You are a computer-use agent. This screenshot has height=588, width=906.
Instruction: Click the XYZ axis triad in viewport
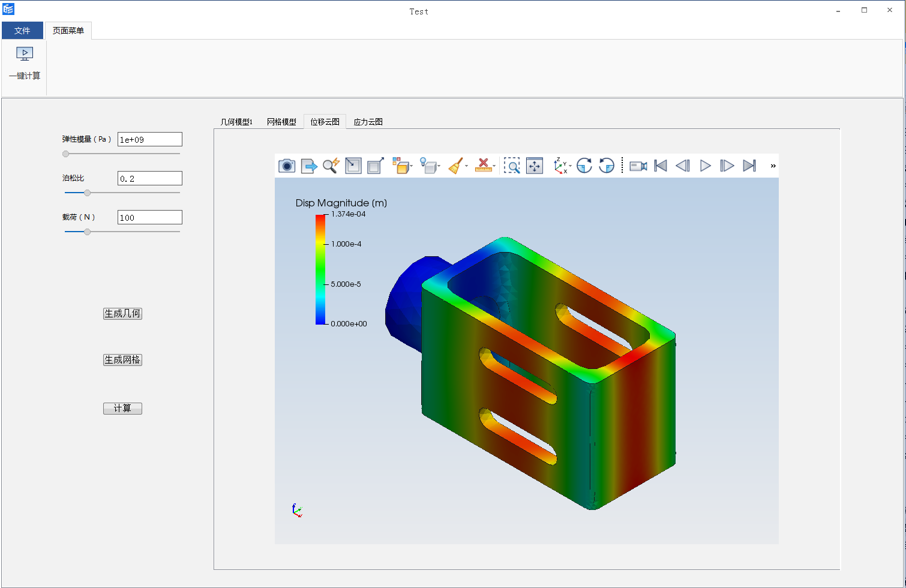click(296, 510)
